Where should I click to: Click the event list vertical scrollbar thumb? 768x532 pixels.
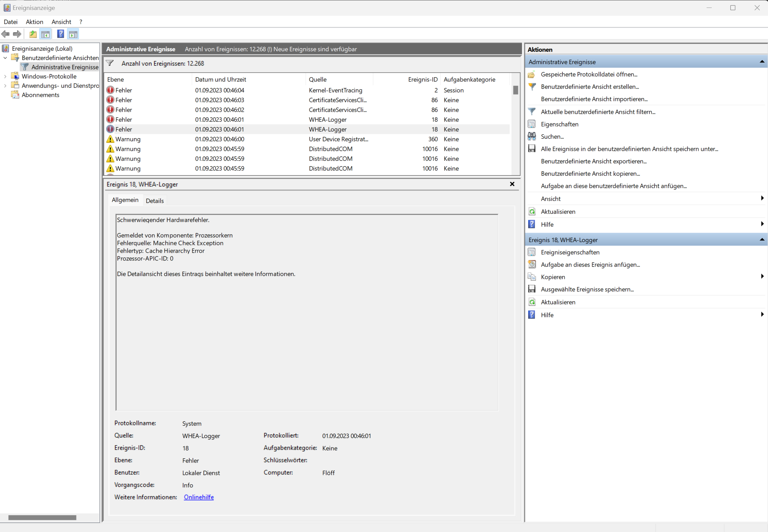[515, 90]
